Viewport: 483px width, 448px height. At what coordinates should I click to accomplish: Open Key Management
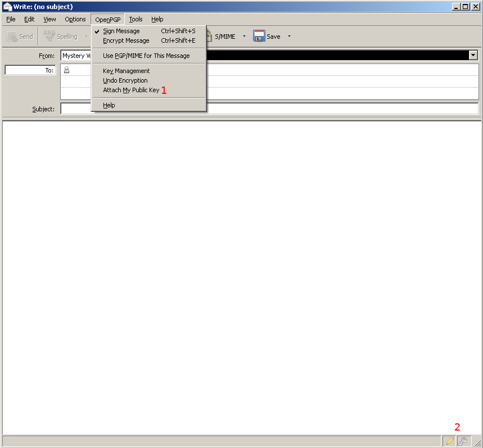pos(126,71)
